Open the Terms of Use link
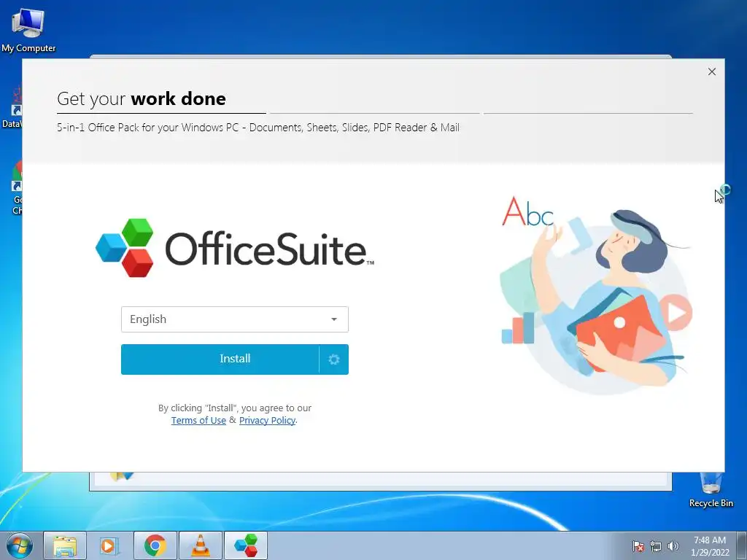 [x=198, y=421]
